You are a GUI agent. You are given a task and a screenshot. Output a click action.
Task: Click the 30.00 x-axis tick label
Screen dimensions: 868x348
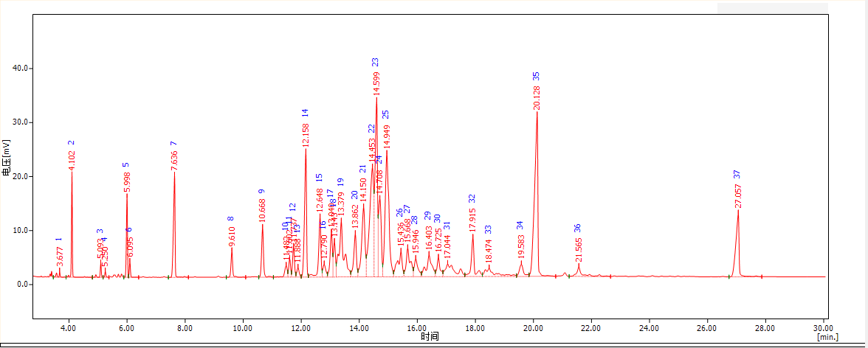pos(823,327)
